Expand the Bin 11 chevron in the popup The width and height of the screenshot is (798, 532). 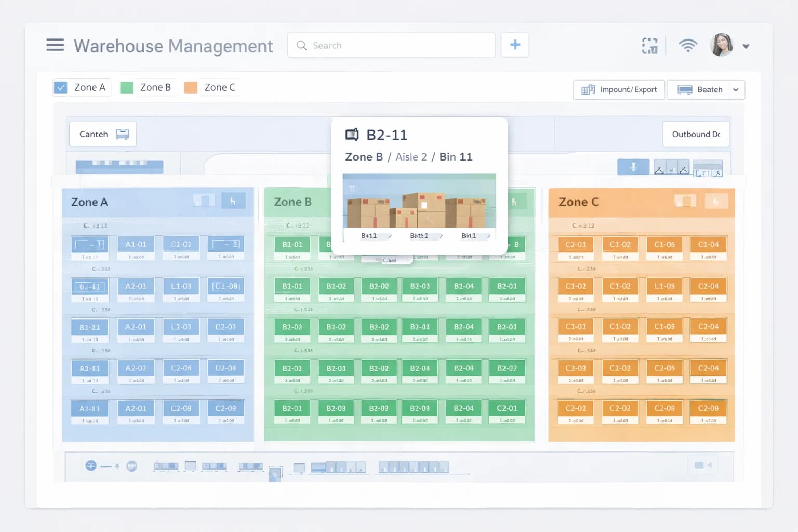point(389,236)
